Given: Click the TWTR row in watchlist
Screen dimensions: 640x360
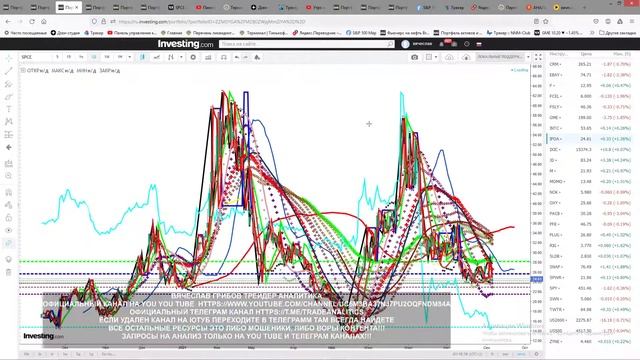Looking at the screenshot, I should coord(590,309).
